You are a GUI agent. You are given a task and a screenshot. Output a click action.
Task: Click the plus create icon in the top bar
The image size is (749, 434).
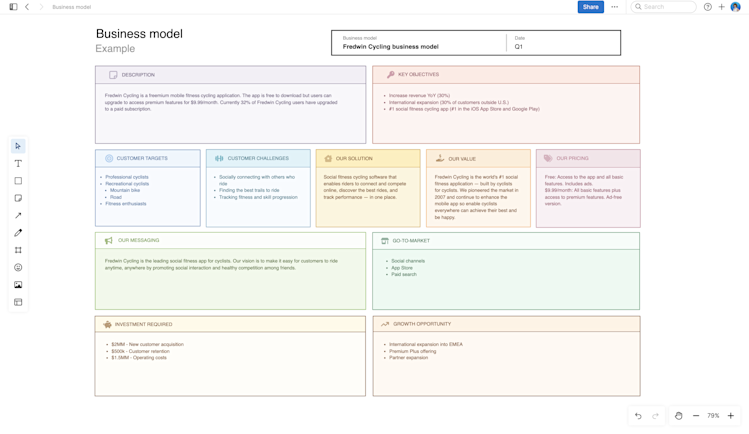coord(721,7)
